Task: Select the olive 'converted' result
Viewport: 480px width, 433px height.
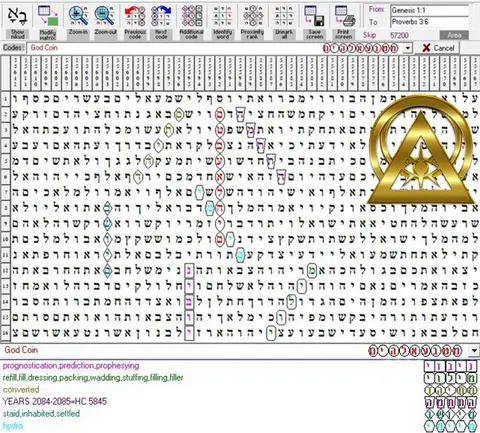Action: 21,390
